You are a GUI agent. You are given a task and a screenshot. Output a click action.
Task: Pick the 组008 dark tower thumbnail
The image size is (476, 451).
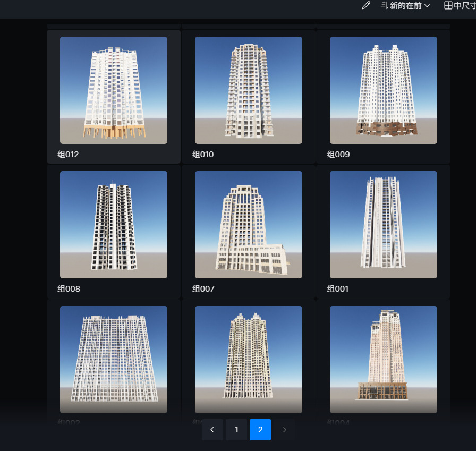coord(114,225)
